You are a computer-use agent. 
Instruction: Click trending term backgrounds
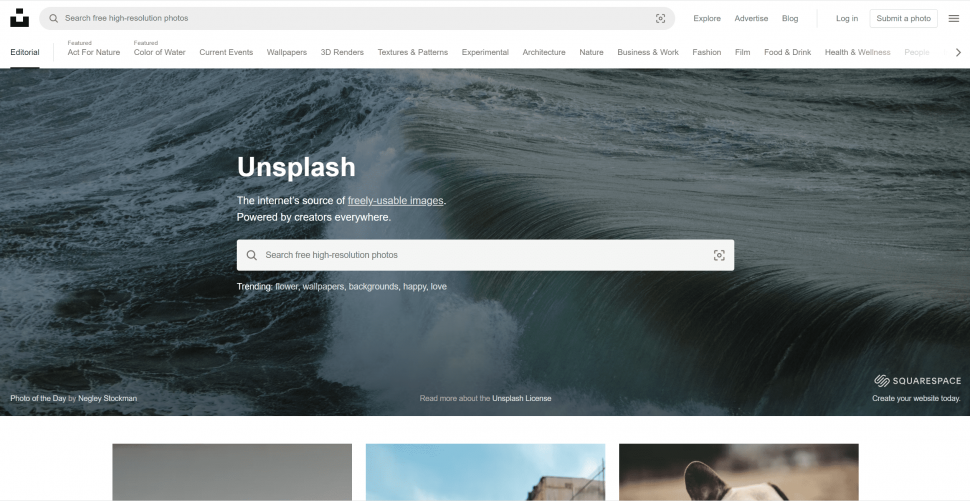coord(374,286)
